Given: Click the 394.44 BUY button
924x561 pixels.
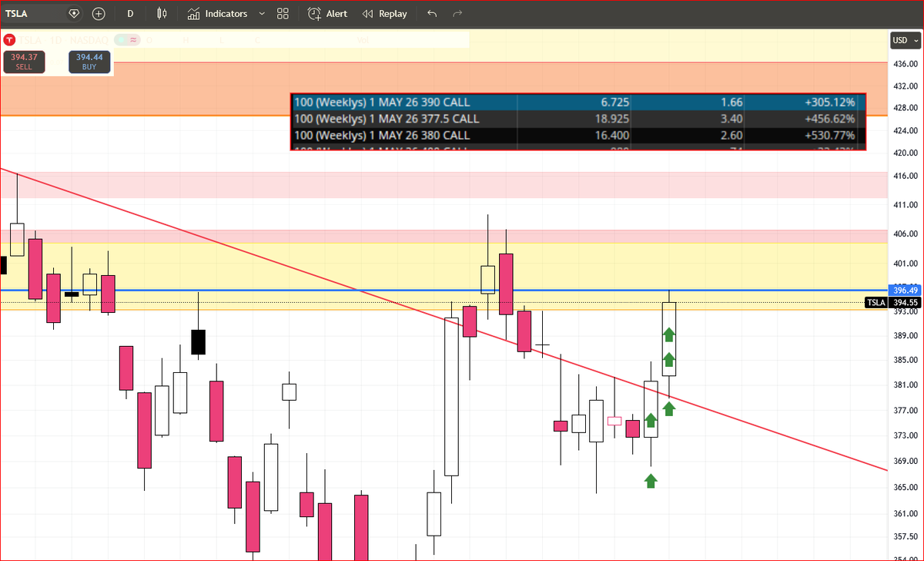Looking at the screenshot, I should point(90,62).
